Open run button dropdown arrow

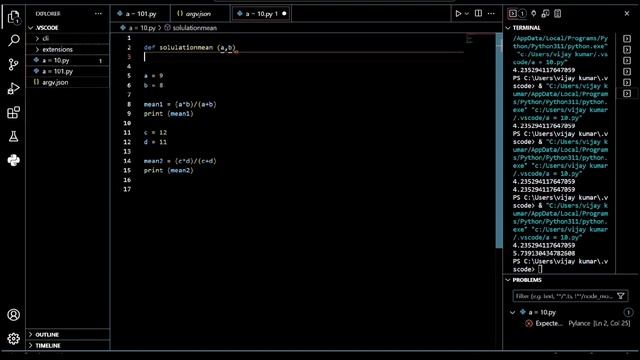467,13
